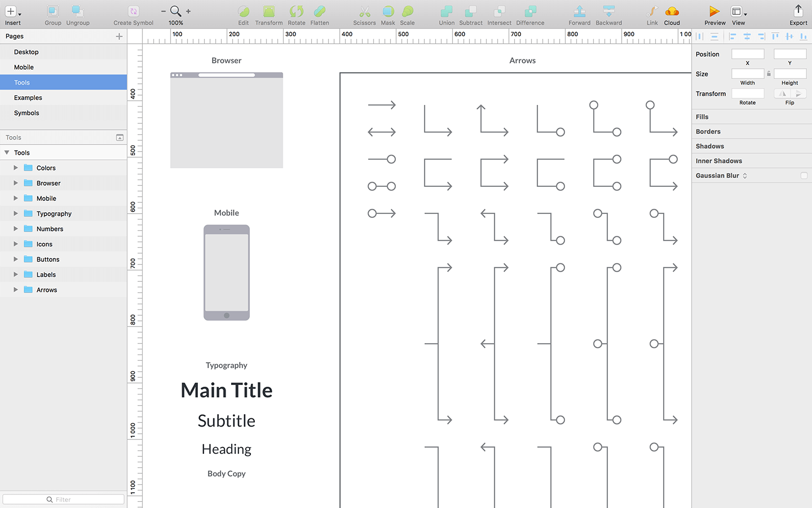Image resolution: width=812 pixels, height=508 pixels.
Task: Enable the Gaussian Blur checkbox
Action: pyautogui.click(x=805, y=176)
